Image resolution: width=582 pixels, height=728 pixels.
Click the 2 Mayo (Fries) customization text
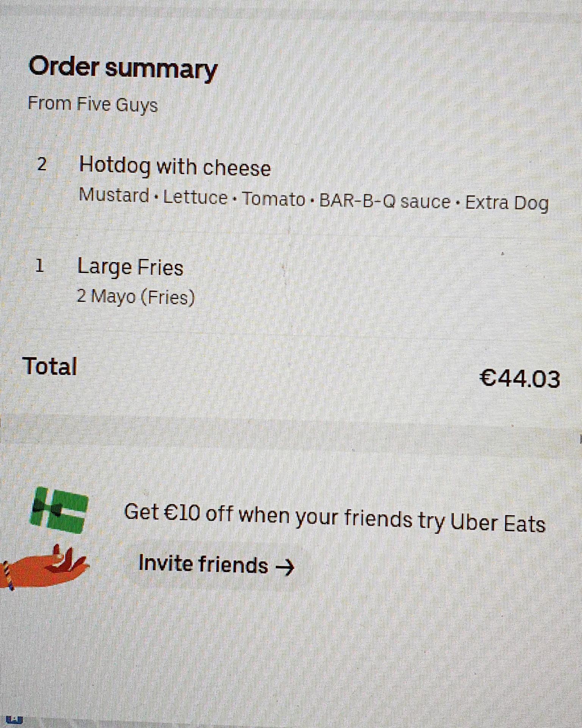tap(136, 297)
